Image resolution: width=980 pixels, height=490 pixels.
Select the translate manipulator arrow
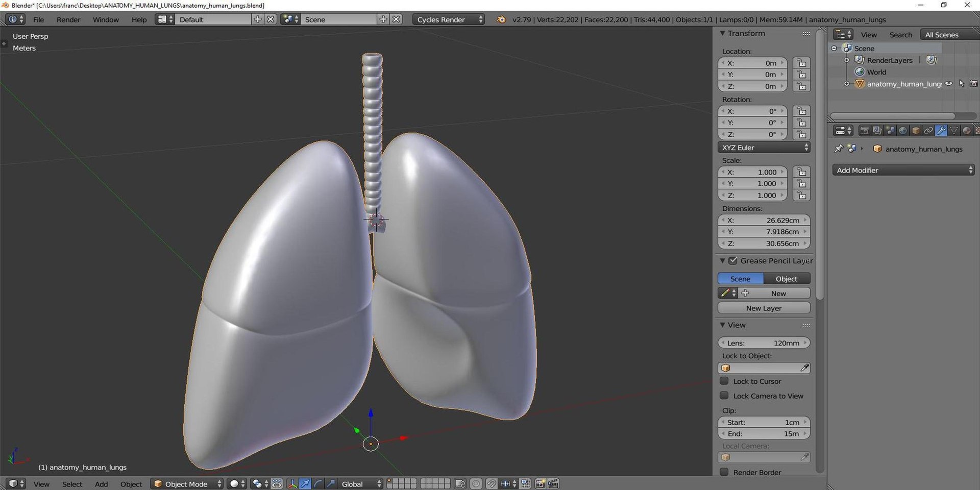coord(305,483)
